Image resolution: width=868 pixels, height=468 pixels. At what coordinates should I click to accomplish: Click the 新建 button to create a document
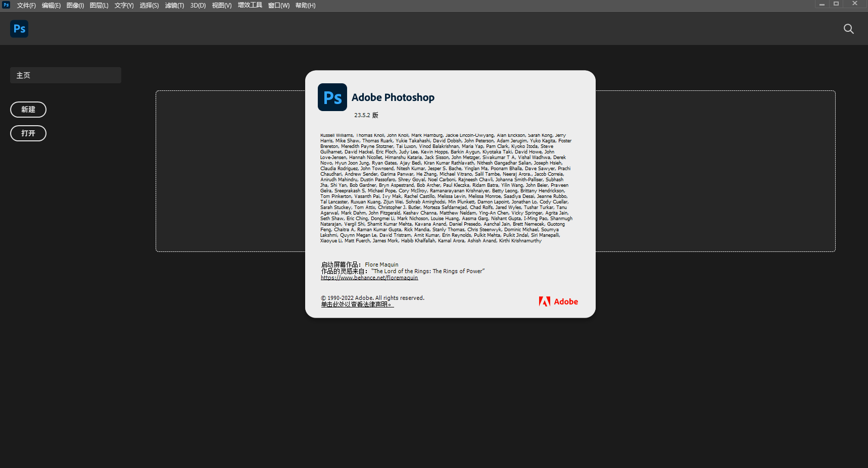pyautogui.click(x=28, y=110)
